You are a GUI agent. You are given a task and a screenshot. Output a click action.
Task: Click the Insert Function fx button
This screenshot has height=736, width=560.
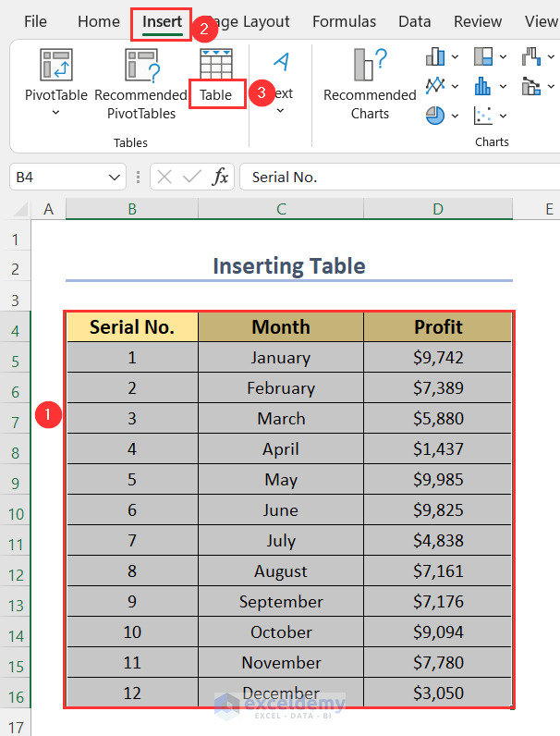[x=220, y=177]
